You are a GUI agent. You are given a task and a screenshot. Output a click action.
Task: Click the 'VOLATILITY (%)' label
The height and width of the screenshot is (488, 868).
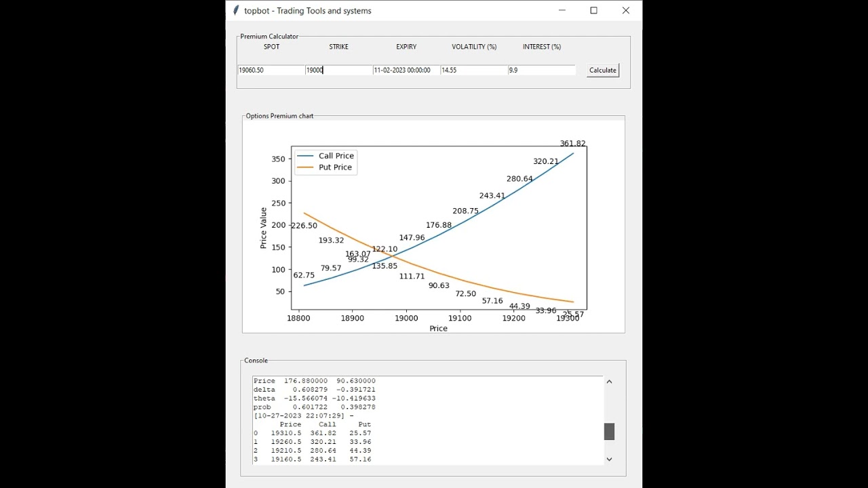point(474,47)
